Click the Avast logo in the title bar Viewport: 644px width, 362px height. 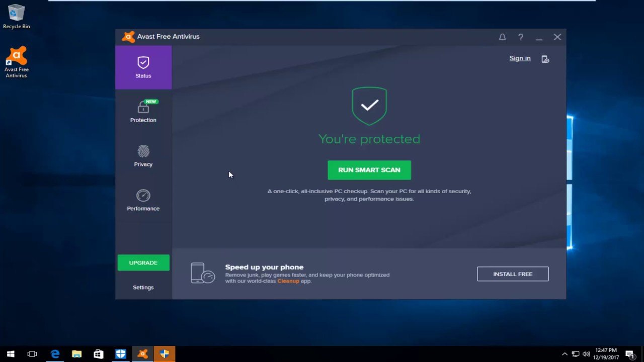128,37
